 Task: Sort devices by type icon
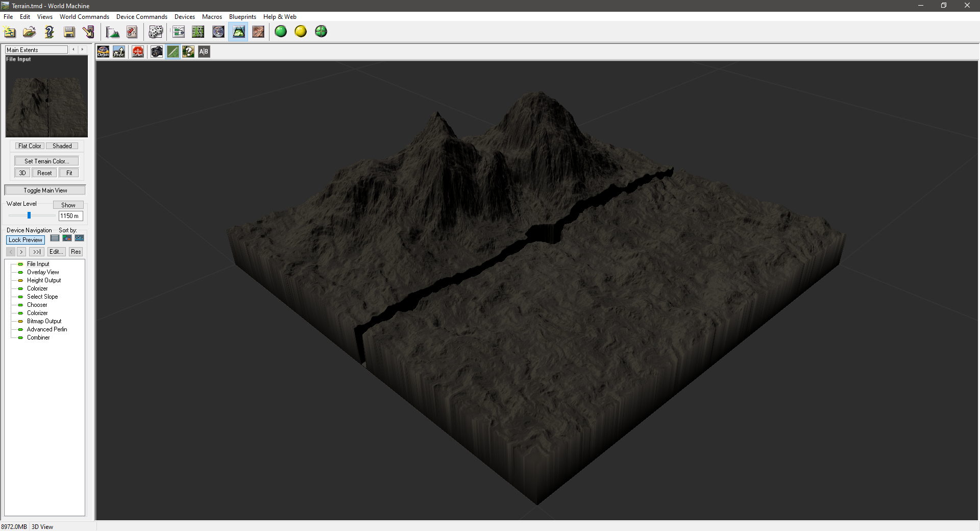pos(67,238)
